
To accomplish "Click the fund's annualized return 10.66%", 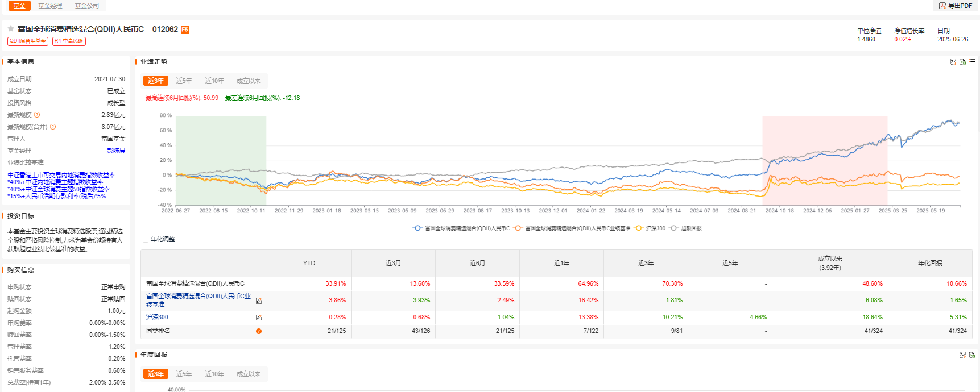I will pyautogui.click(x=957, y=283).
